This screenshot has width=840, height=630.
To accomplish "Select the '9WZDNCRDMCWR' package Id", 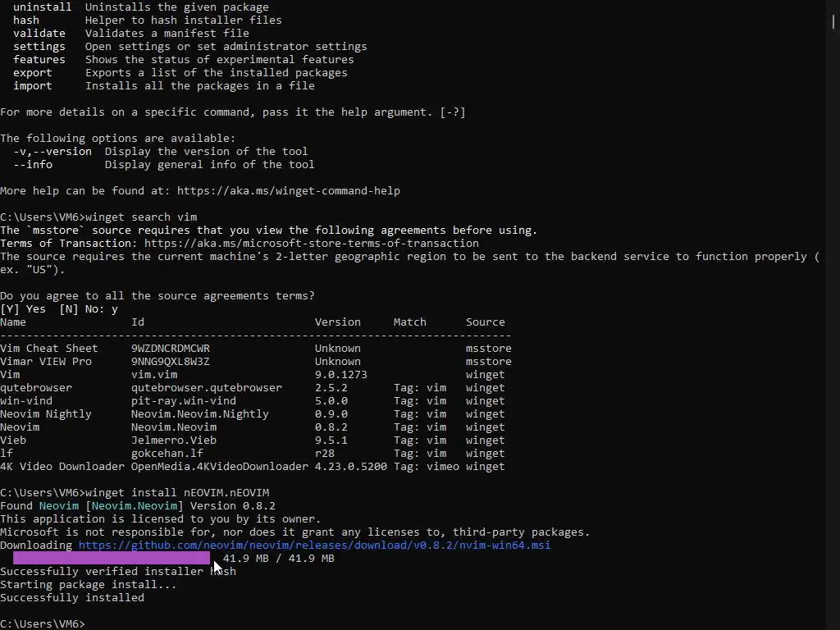I will (x=171, y=348).
